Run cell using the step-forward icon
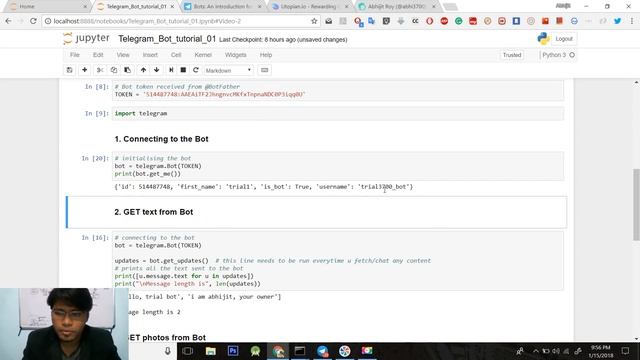The width and height of the screenshot is (640, 360). click(x=171, y=70)
